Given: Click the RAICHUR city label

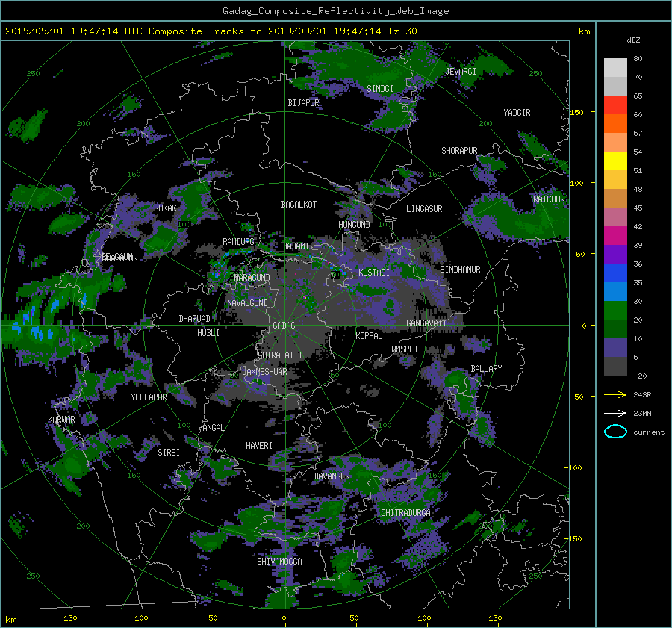Looking at the screenshot, I should click(x=549, y=199).
